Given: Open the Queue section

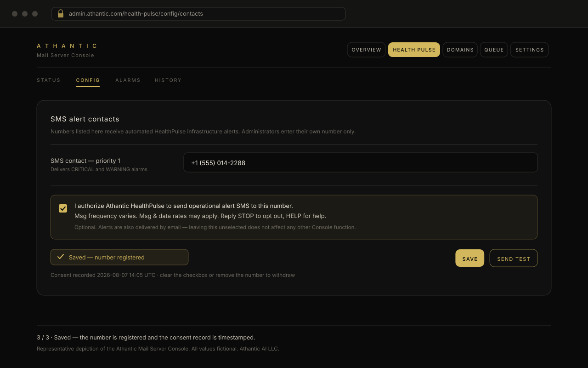Looking at the screenshot, I should pyautogui.click(x=494, y=50).
